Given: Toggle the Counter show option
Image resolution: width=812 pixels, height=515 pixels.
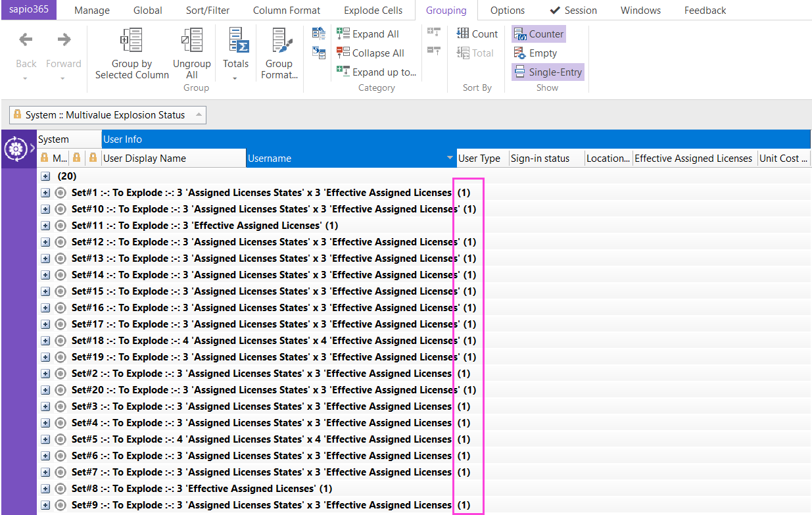Looking at the screenshot, I should point(538,34).
